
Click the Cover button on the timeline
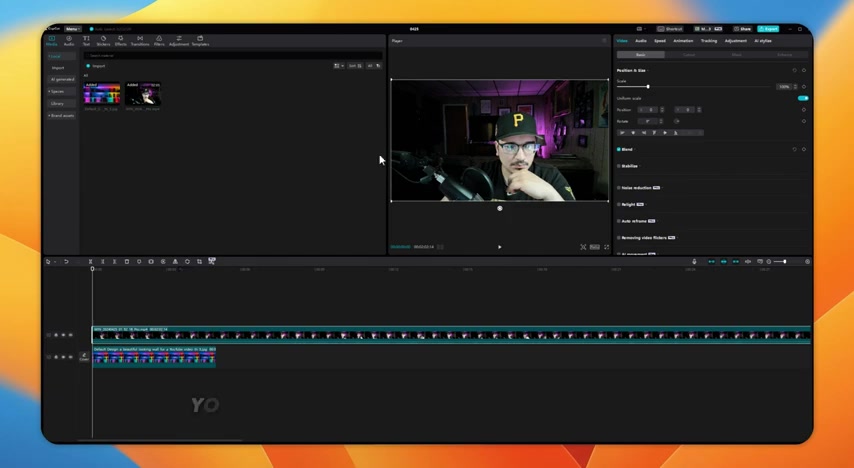click(84, 357)
